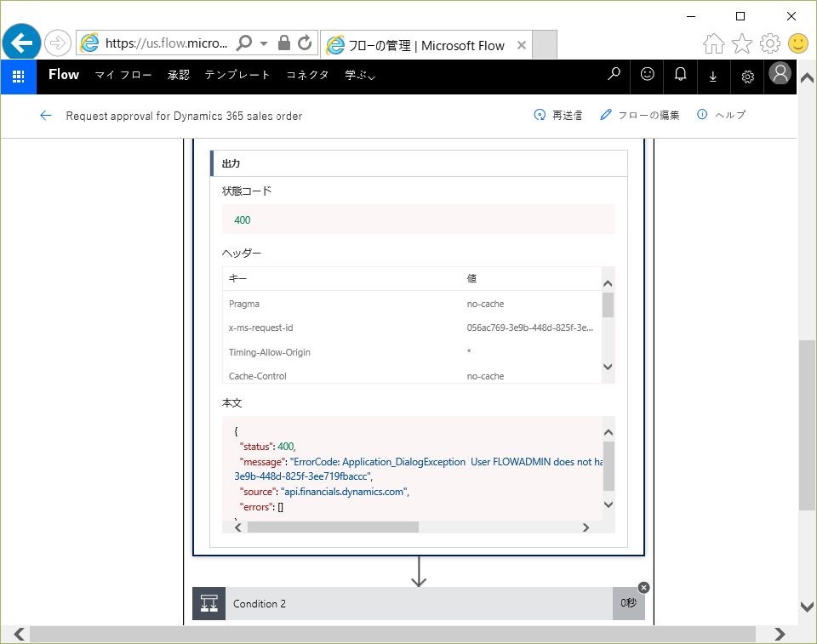Expand the 学ぶ dropdown menu
This screenshot has height=644, width=817.
(x=360, y=76)
